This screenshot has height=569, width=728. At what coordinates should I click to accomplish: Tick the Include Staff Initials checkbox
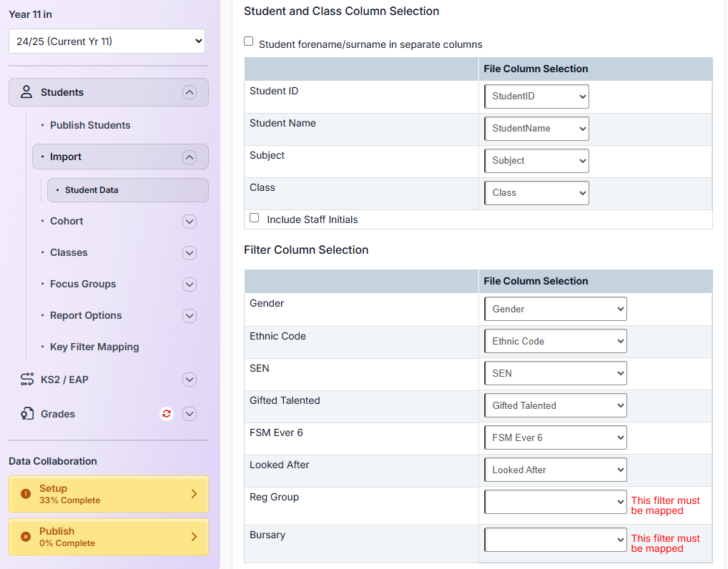click(x=254, y=218)
